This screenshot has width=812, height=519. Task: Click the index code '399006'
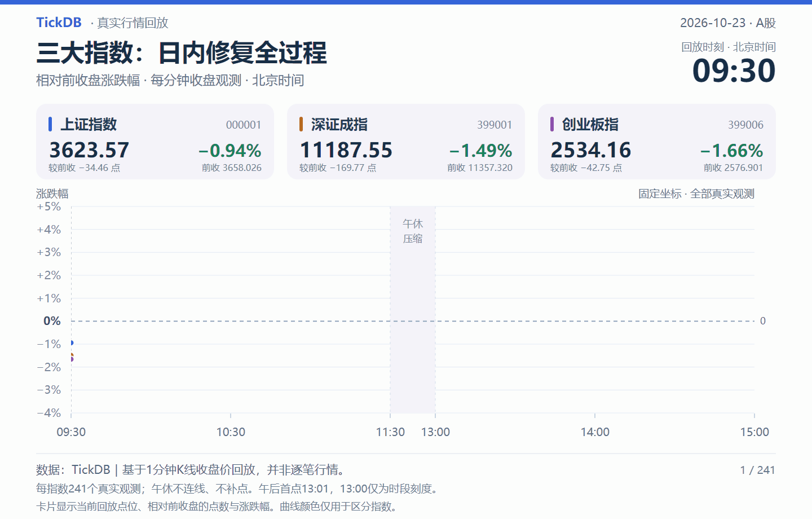(745, 125)
